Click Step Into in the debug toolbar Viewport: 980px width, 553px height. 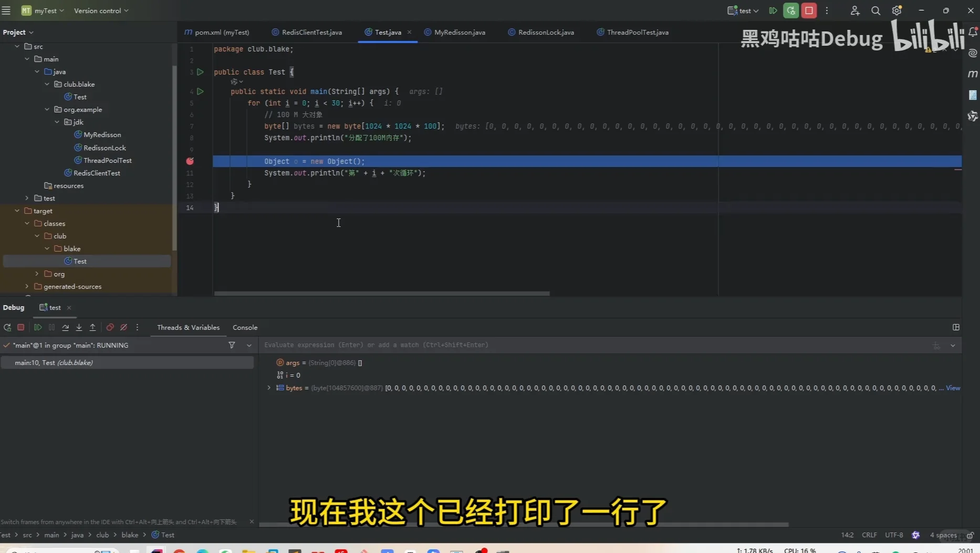click(79, 327)
